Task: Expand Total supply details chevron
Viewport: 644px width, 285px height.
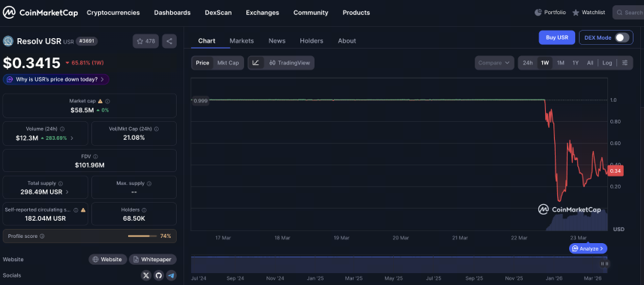Action: (x=67, y=192)
